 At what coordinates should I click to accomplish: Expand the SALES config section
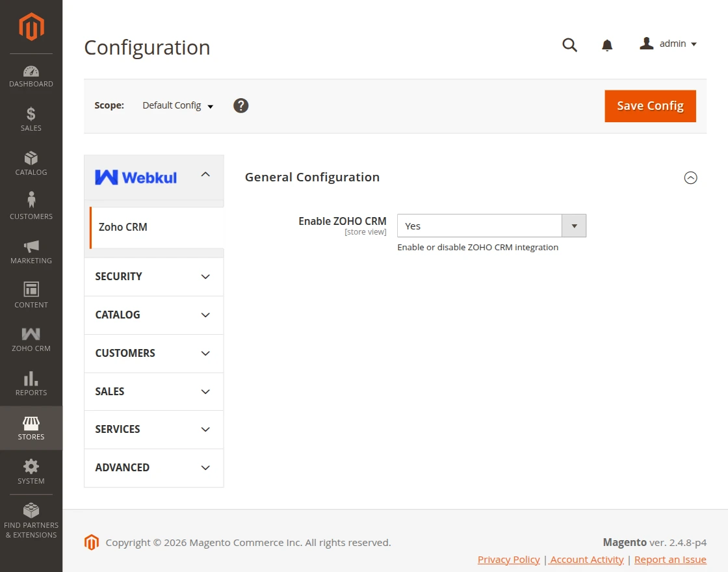pyautogui.click(x=153, y=391)
